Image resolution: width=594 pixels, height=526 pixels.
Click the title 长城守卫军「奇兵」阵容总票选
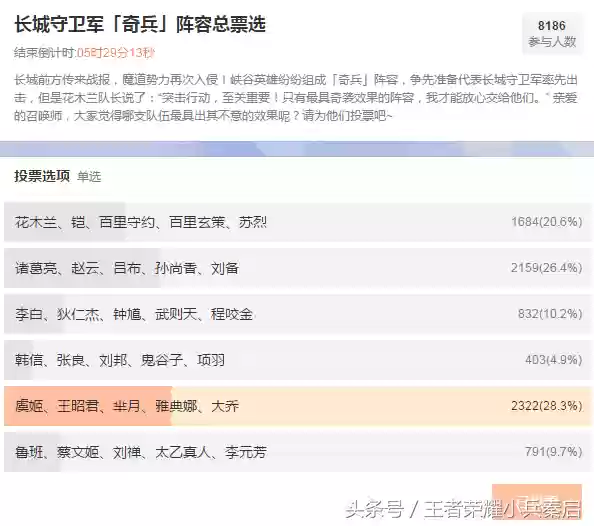click(x=140, y=25)
